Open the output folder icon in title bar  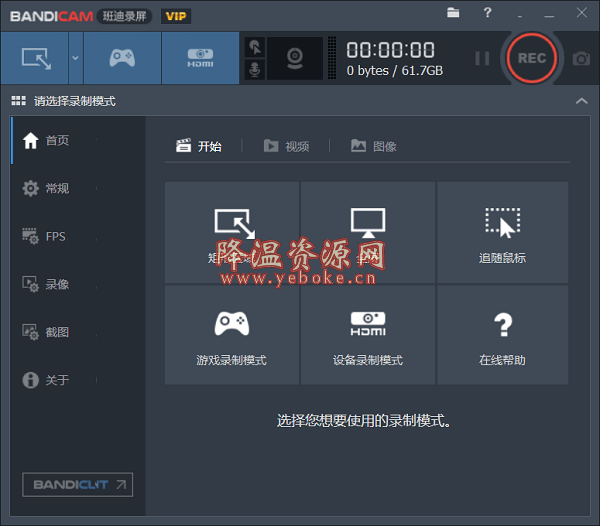453,13
